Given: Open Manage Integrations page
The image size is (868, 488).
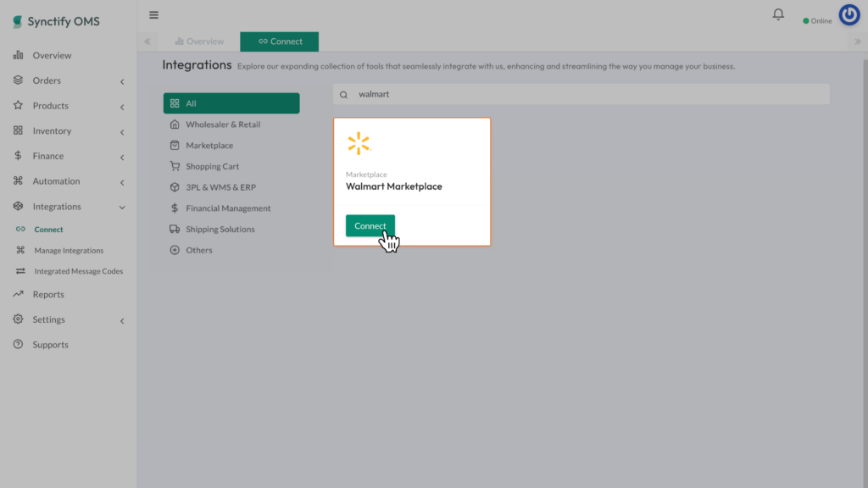Looking at the screenshot, I should [x=69, y=250].
